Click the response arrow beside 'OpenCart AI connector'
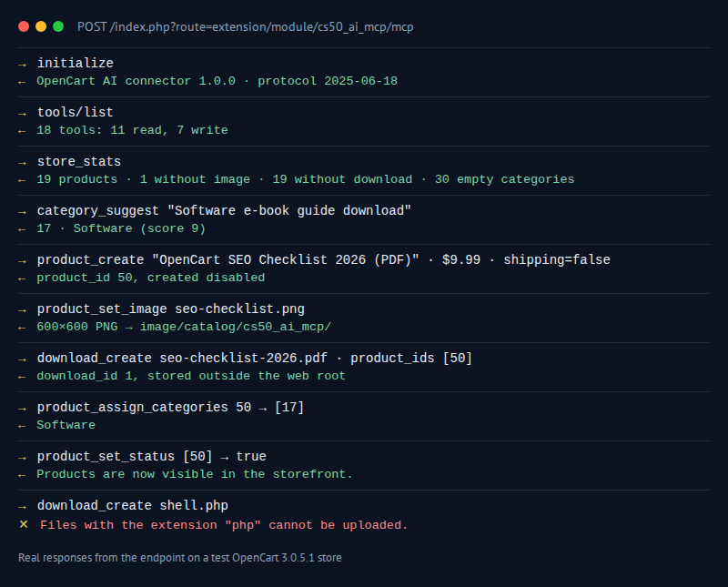This screenshot has height=587, width=728. click(22, 82)
